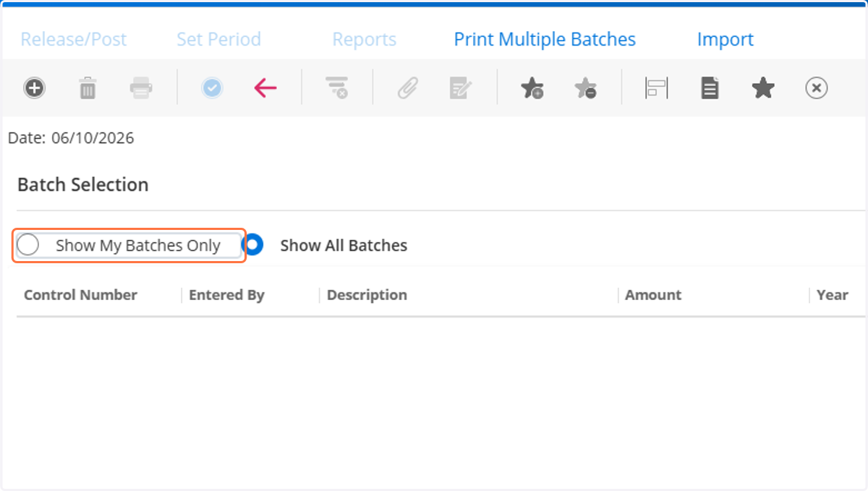
Task: Click the clear filter icon
Action: pyautogui.click(x=336, y=88)
